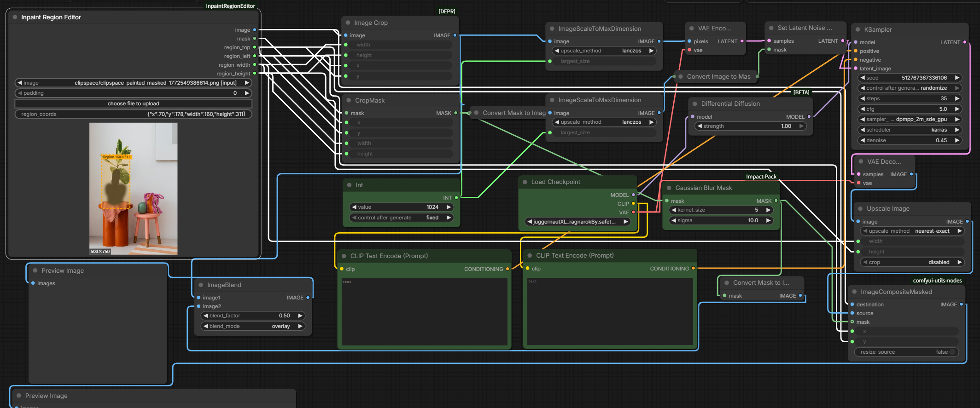Click the images input port of the upper Preview Image node

pyautogui.click(x=33, y=283)
